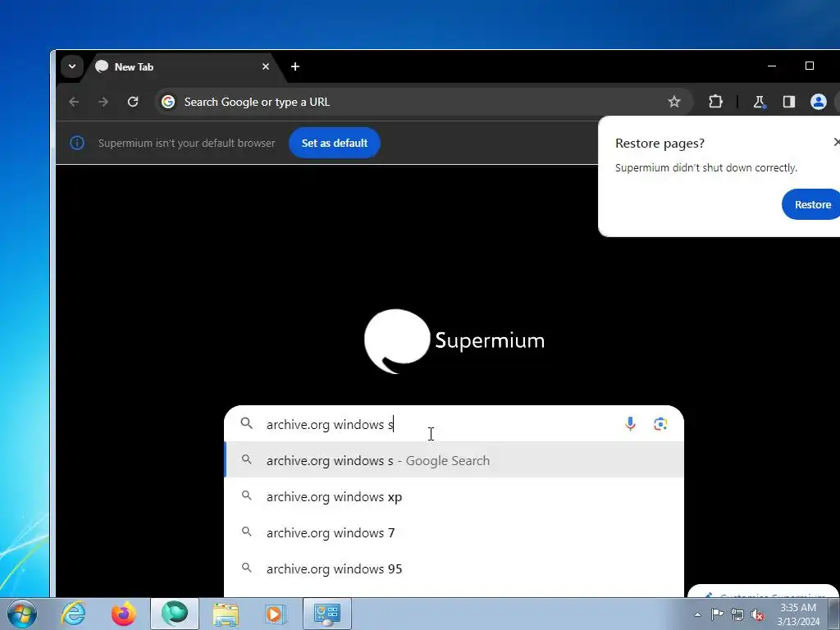Screen dimensions: 840x630
Task: Open network tray icon
Action: pos(737,614)
